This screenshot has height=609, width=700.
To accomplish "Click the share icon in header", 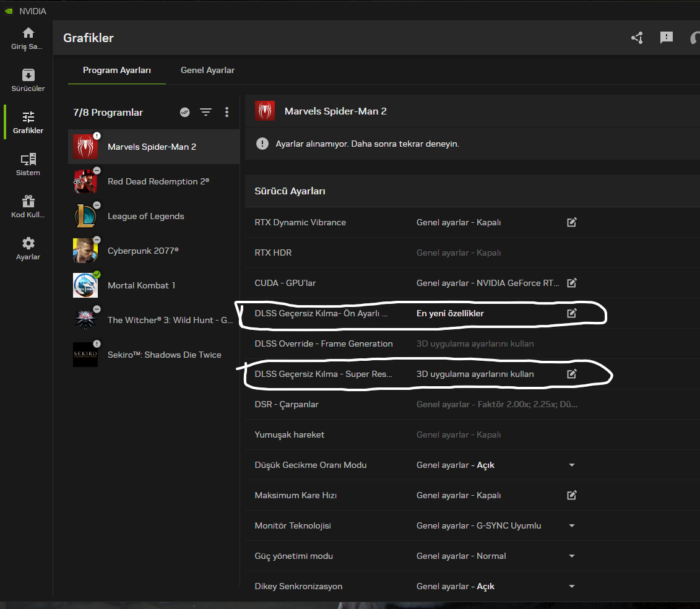I will 637,38.
